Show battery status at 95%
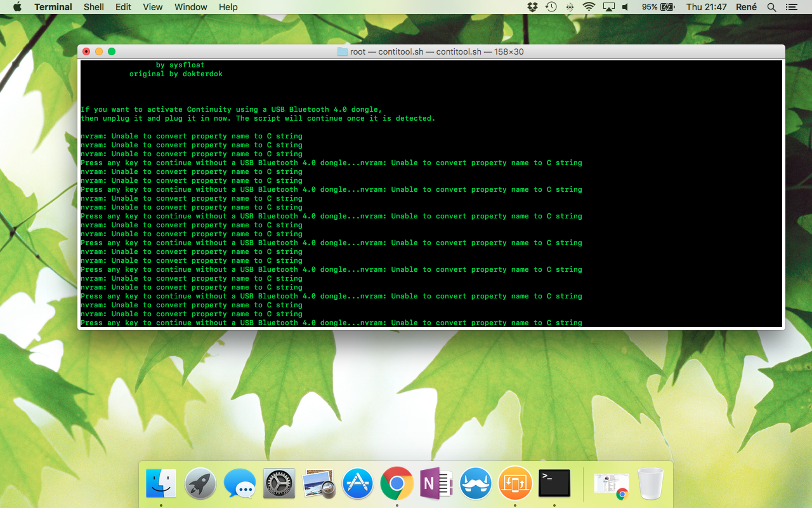The width and height of the screenshot is (812, 508). (x=658, y=7)
